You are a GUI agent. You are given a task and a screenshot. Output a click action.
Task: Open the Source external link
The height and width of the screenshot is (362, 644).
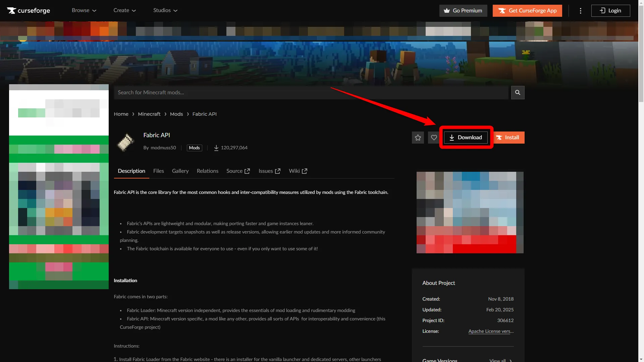tap(238, 171)
